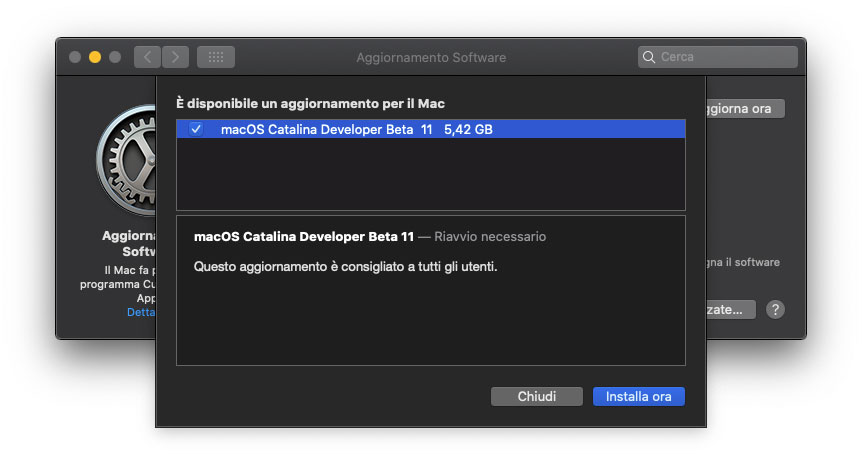The width and height of the screenshot is (862, 454).
Task: Click the third window zoom button
Action: pyautogui.click(x=115, y=57)
